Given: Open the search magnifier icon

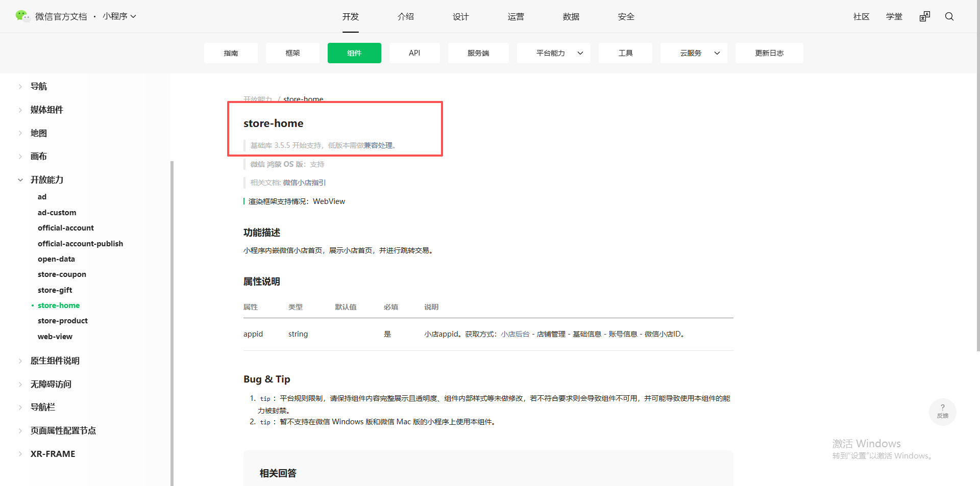Looking at the screenshot, I should (x=949, y=16).
